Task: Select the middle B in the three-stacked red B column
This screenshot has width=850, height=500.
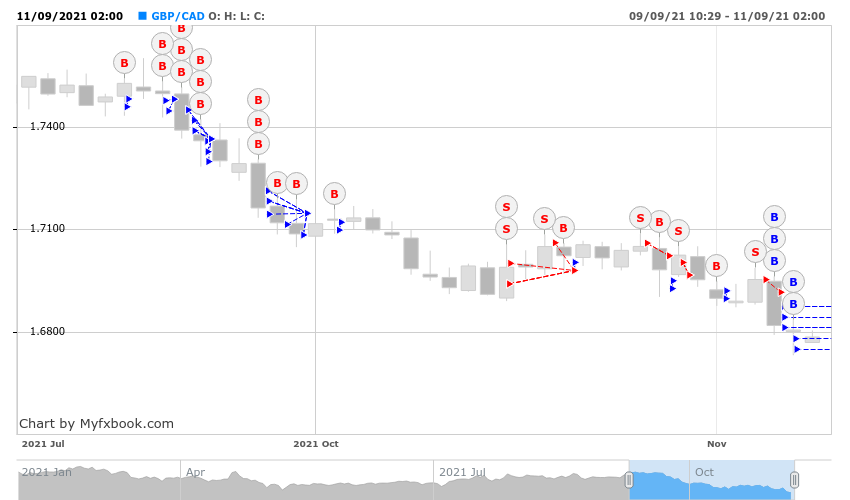Action: [x=258, y=122]
